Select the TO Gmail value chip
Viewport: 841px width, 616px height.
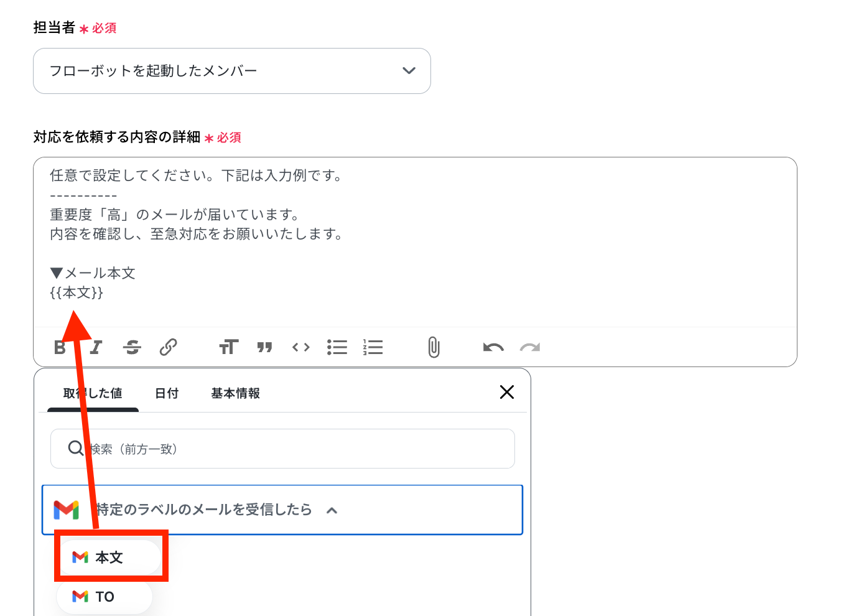(x=105, y=597)
